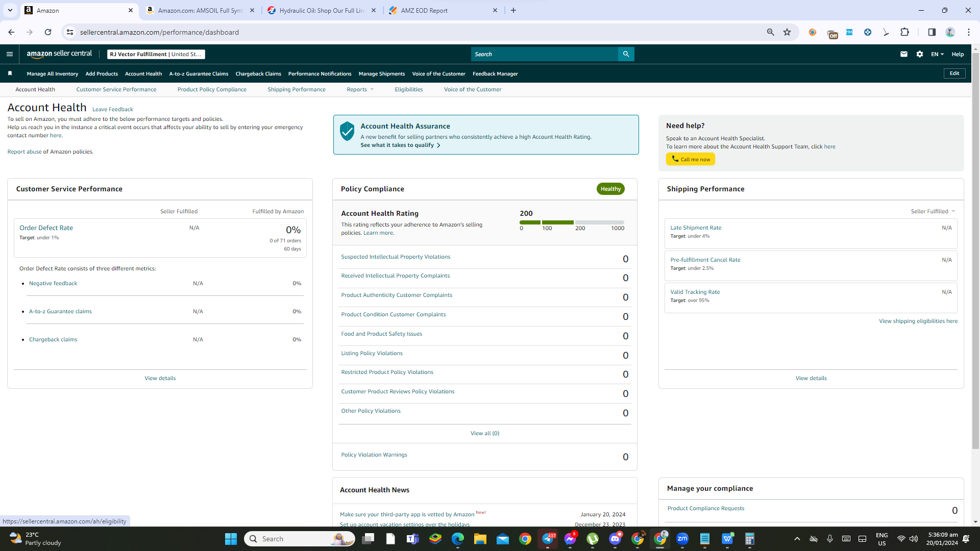Click the Healthy status badge
Screen dimensions: 980x551
click(x=610, y=189)
